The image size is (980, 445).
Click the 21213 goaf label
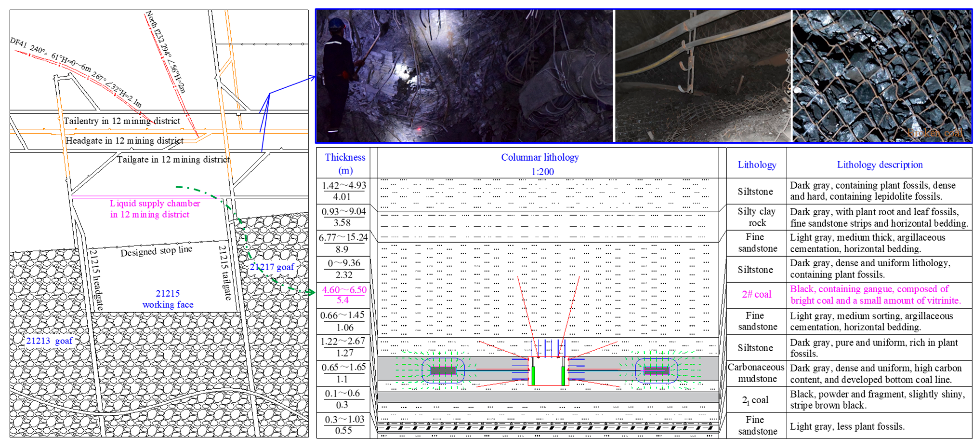(49, 341)
